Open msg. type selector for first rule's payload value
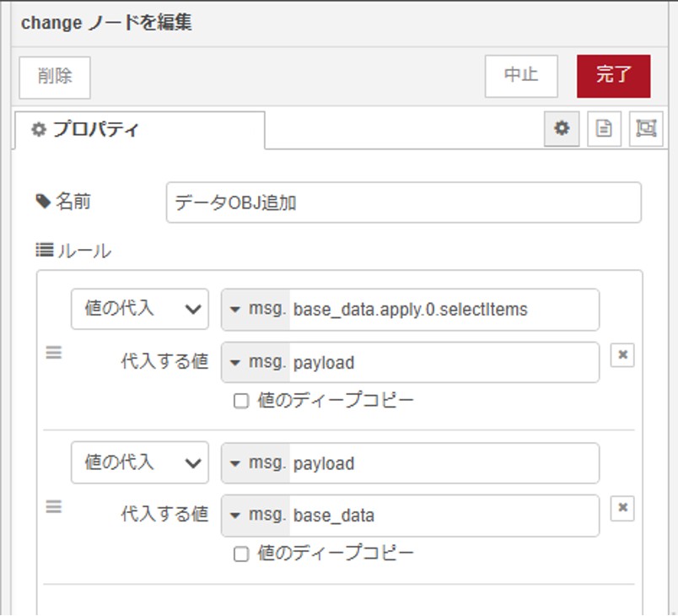The width and height of the screenshot is (678, 616). coord(256,363)
